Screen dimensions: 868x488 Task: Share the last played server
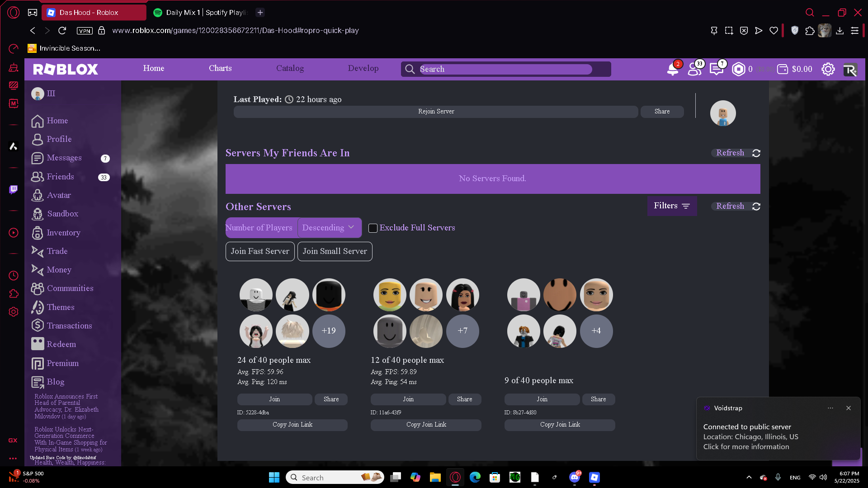(x=662, y=111)
